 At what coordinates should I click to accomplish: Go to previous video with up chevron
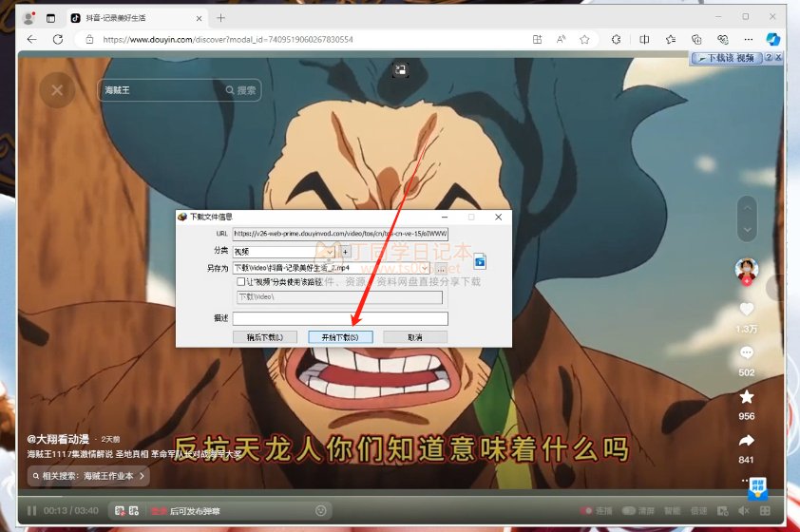click(747, 208)
